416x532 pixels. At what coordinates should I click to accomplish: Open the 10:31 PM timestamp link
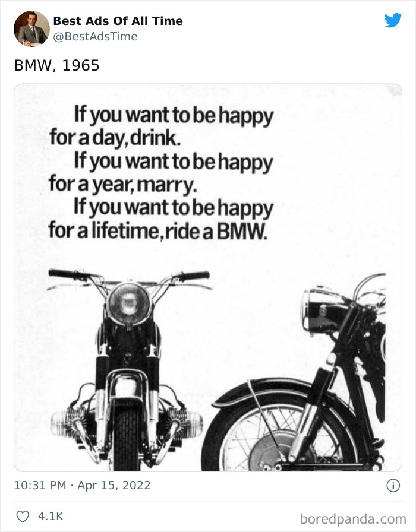click(x=40, y=485)
